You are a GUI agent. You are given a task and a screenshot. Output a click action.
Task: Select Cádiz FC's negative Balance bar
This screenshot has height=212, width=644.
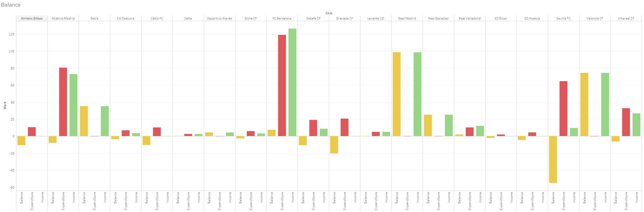[x=146, y=140]
